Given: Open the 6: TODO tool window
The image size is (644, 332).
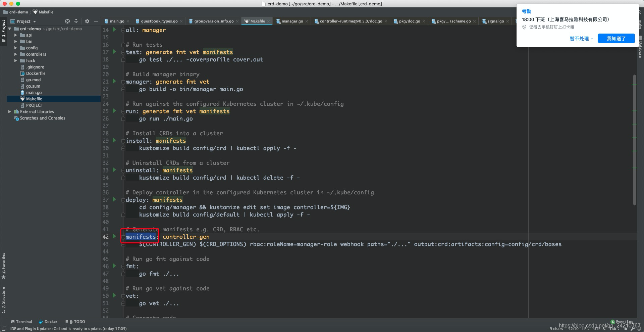Looking at the screenshot, I should pos(75,322).
